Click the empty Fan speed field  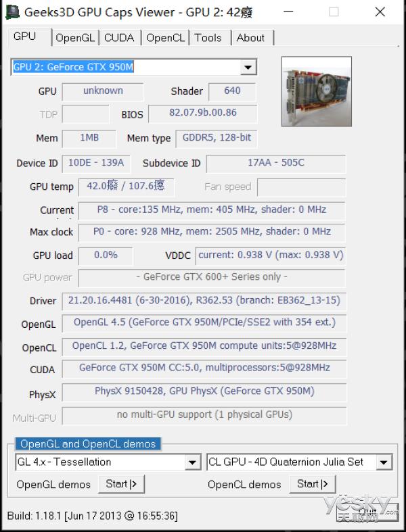(301, 187)
